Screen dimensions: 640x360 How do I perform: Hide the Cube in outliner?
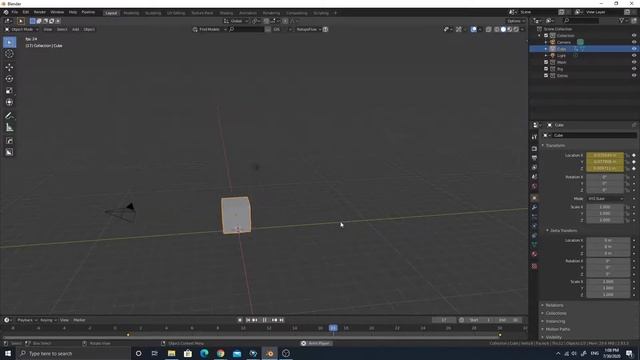point(634,49)
